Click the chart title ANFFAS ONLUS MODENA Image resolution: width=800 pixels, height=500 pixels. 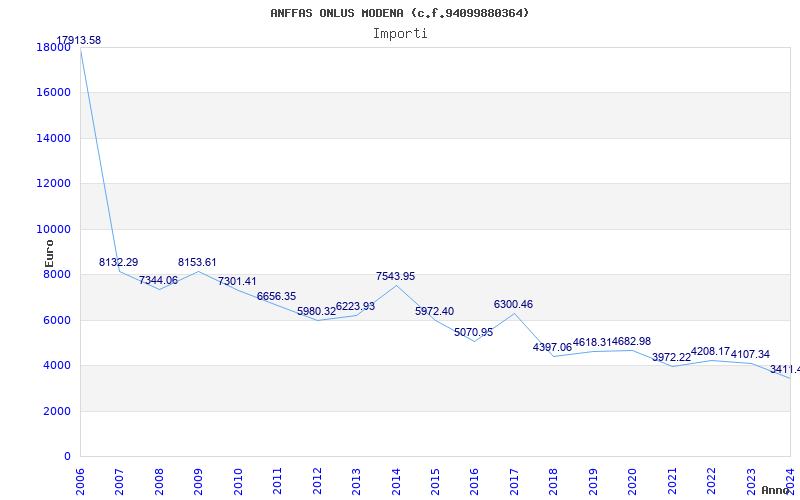pyautogui.click(x=400, y=13)
